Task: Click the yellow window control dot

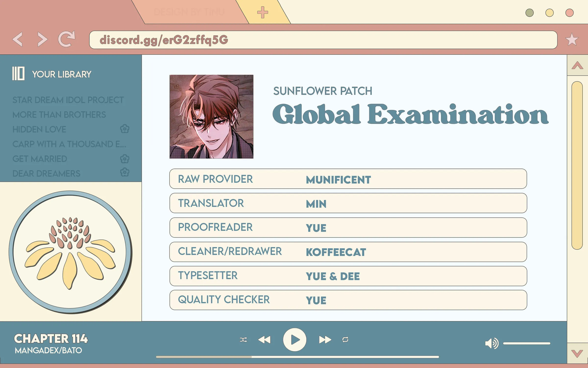Action: (x=550, y=13)
